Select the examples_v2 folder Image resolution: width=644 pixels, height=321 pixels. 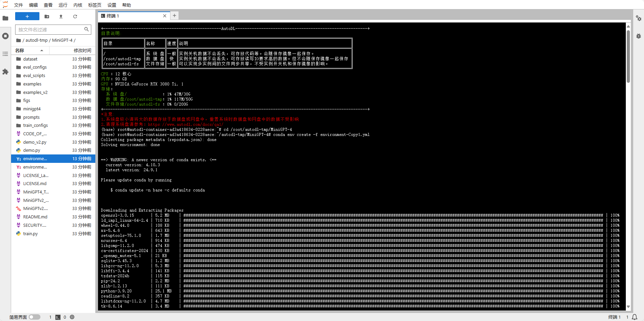(54, 92)
